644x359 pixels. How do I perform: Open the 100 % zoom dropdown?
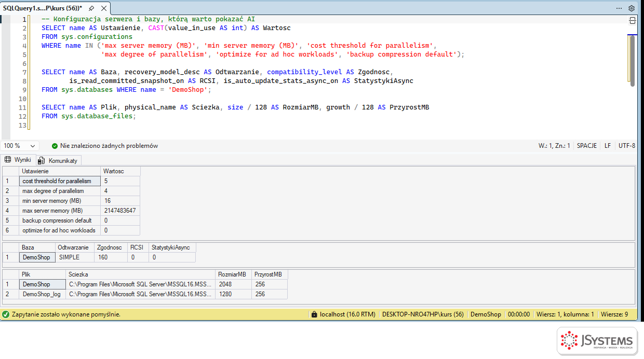[x=20, y=146]
